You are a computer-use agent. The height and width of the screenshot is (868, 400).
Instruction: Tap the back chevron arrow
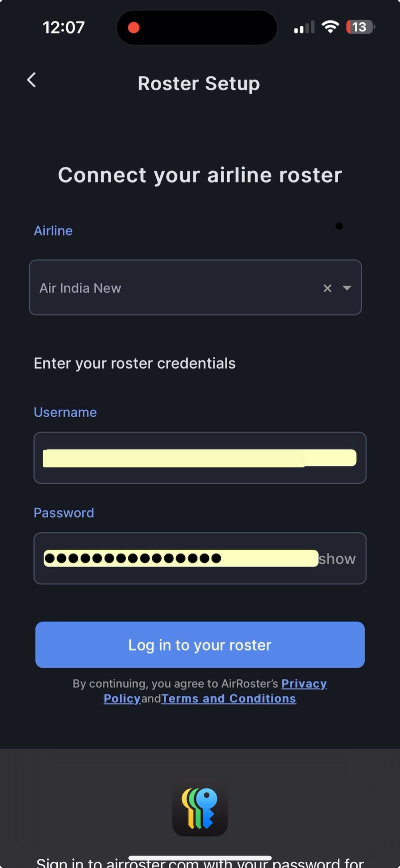(32, 80)
